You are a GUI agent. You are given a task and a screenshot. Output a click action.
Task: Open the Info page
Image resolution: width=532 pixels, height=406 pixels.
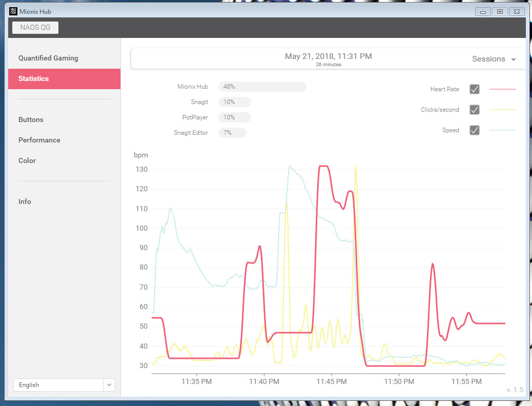click(x=25, y=201)
